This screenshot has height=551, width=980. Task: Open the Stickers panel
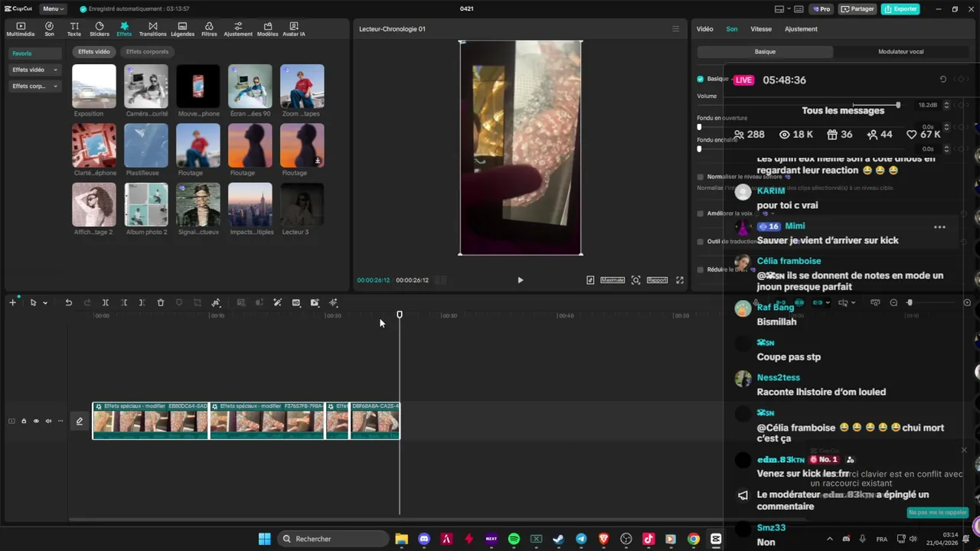[100, 29]
